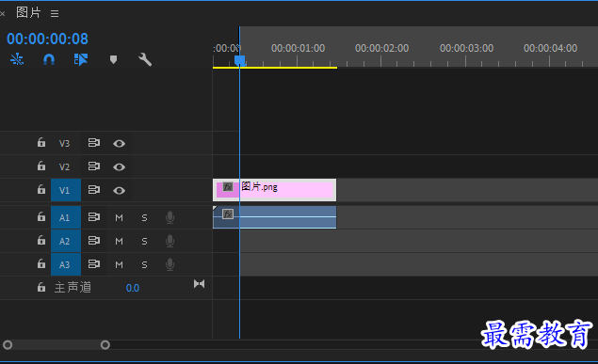Open the 图片 panel hamburger menu

coord(55,14)
